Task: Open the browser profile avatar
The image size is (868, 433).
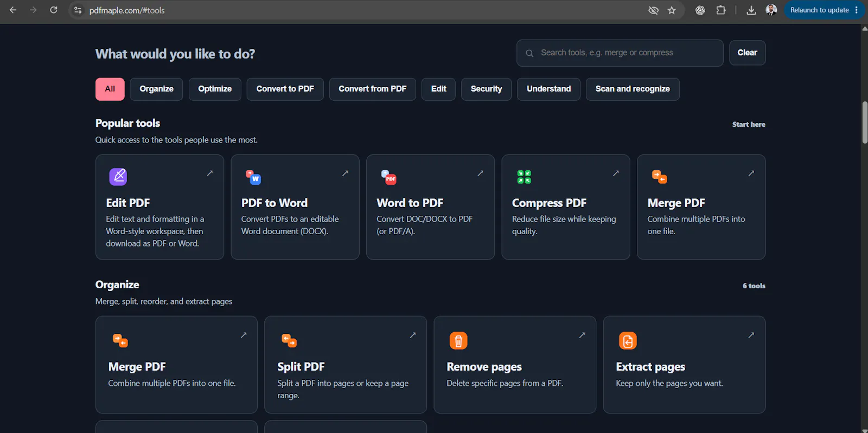Action: [x=771, y=10]
